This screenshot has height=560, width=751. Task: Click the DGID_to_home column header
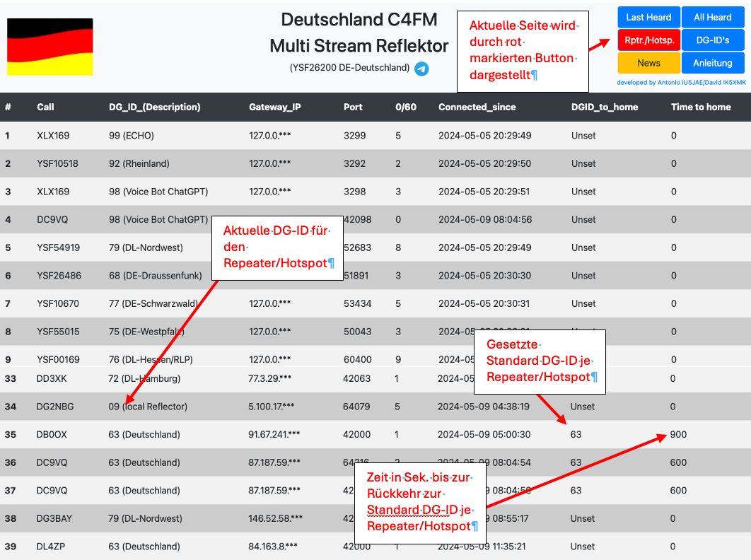(x=605, y=107)
